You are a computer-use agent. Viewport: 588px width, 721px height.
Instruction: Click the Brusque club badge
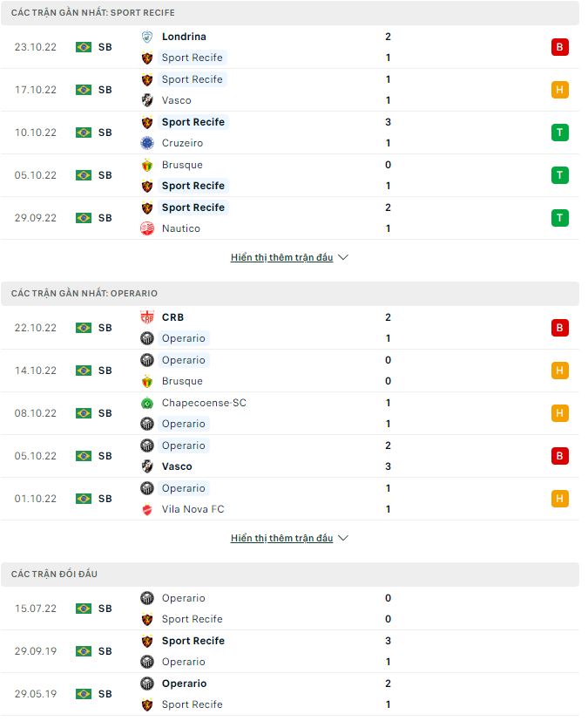tap(147, 164)
